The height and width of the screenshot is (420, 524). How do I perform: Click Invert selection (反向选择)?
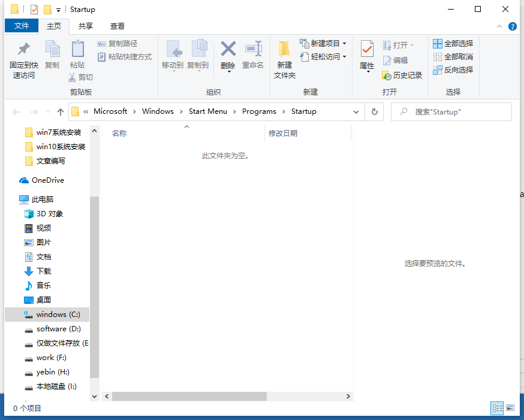point(453,70)
